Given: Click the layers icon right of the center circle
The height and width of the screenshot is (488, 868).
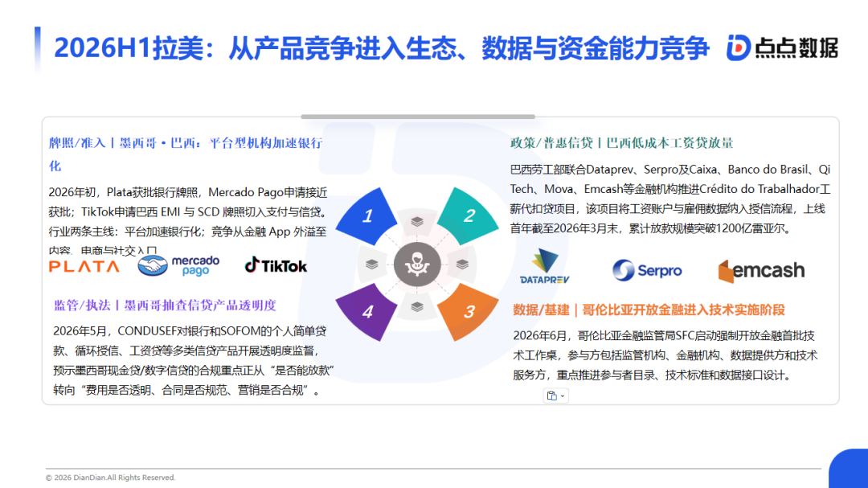Looking at the screenshot, I should coord(462,265).
